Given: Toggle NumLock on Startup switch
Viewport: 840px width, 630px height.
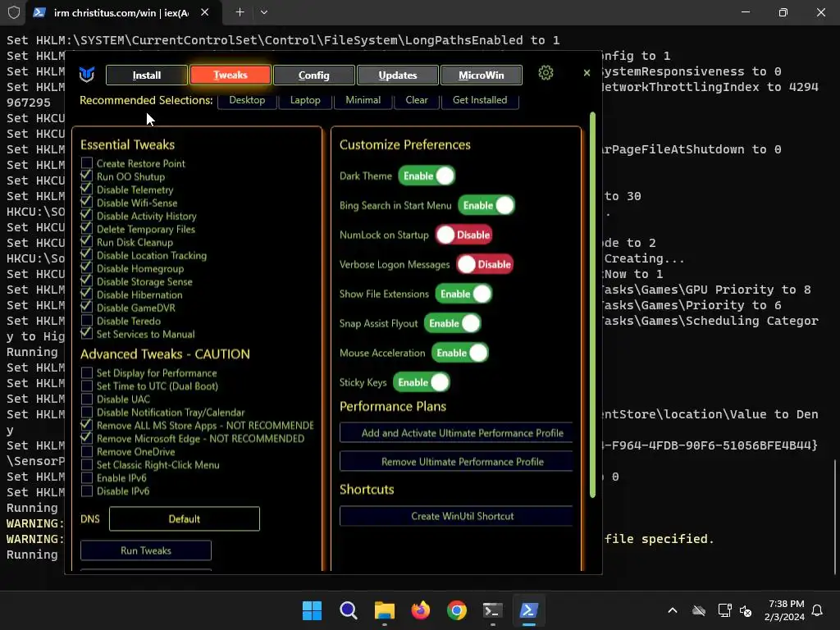Looking at the screenshot, I should pos(464,235).
